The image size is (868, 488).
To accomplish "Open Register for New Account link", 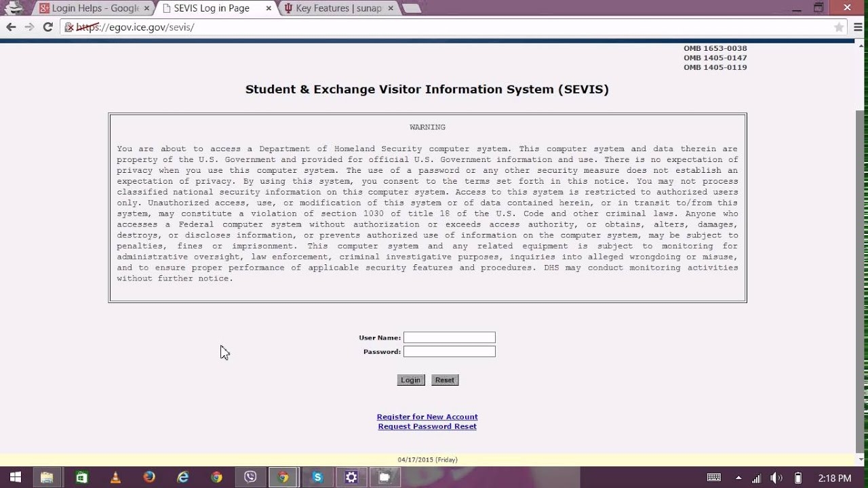I will [427, 417].
